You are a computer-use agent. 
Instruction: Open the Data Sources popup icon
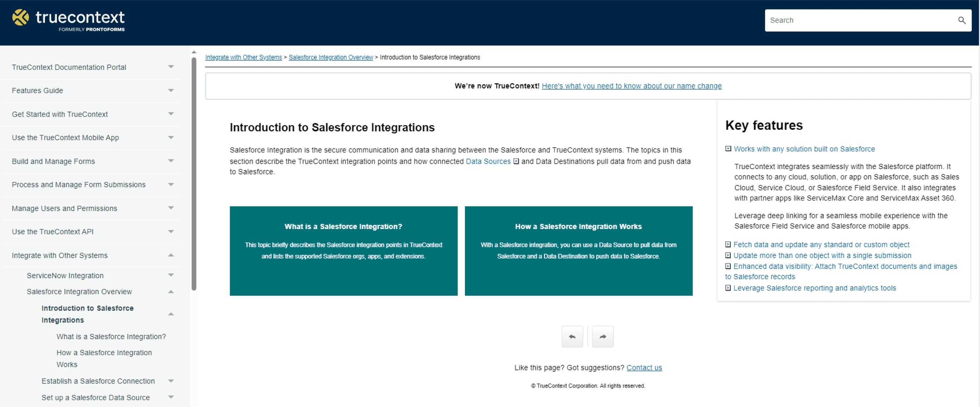(516, 161)
